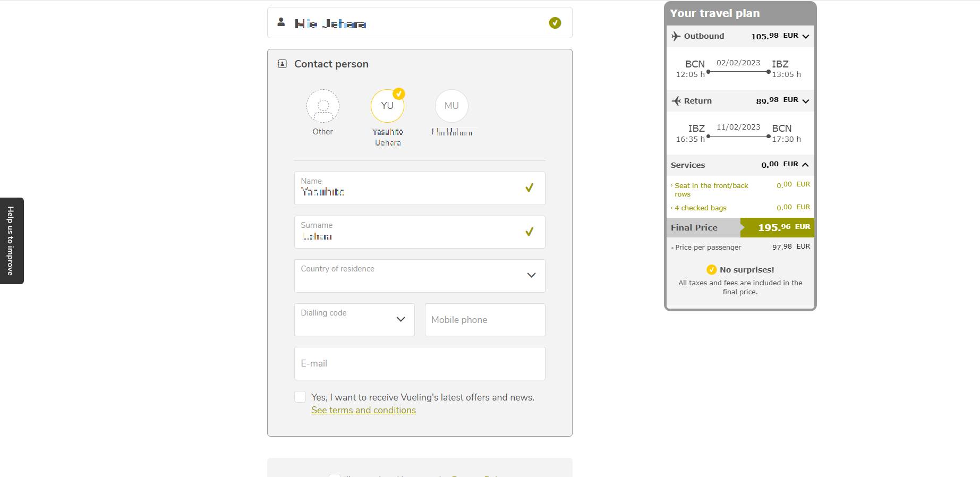Click the return airplane icon
The width and height of the screenshot is (980, 477).
pyautogui.click(x=676, y=101)
